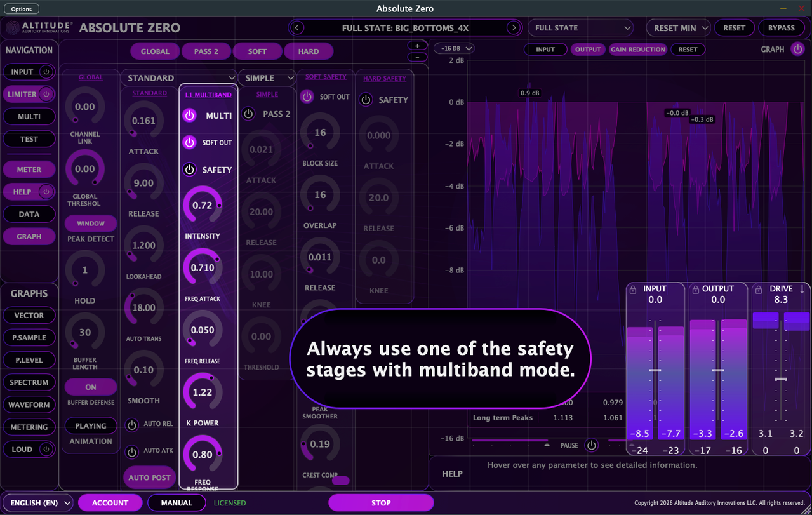Screen dimensions: 812x515
Task: Click power icon on the INPUT navigation button
Action: tap(46, 72)
